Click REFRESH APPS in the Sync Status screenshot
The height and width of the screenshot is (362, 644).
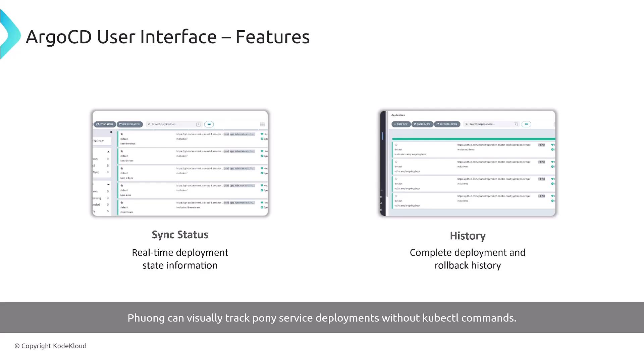(130, 124)
